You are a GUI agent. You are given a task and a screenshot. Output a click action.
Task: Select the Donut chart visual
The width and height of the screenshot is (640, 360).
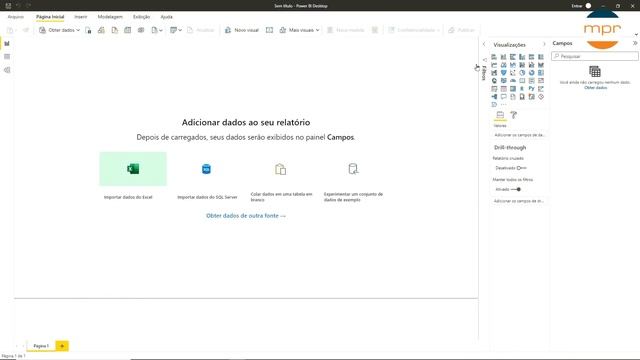point(531,73)
